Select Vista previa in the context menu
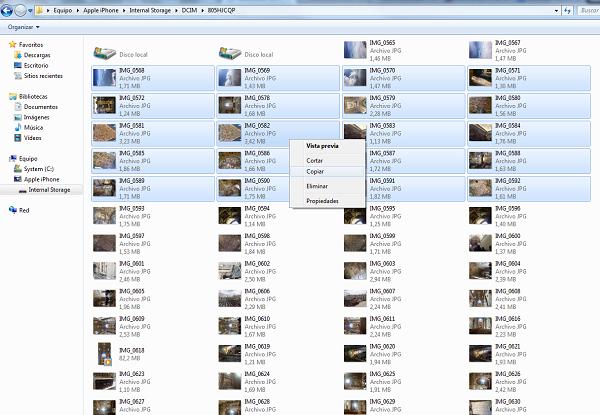 coord(322,146)
